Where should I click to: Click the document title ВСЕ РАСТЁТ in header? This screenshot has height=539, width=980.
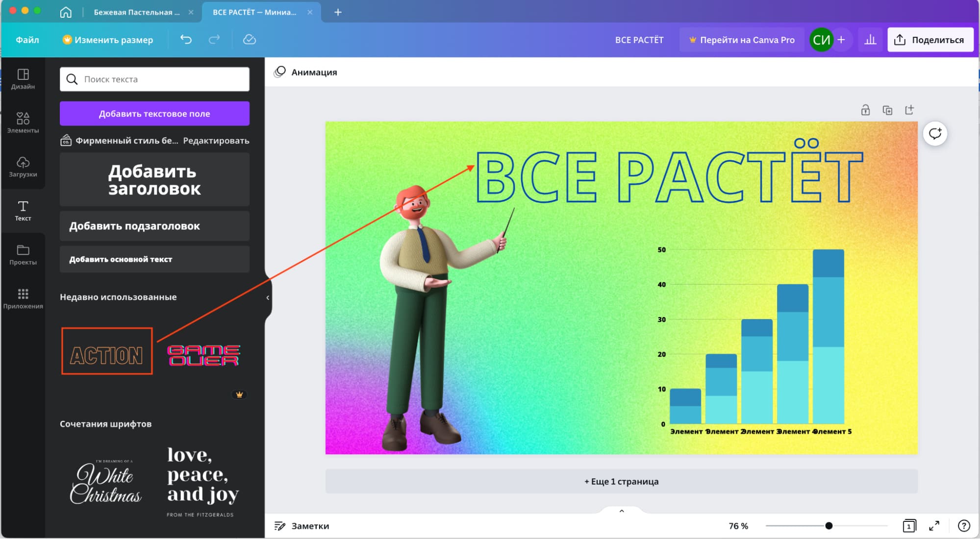pos(639,40)
